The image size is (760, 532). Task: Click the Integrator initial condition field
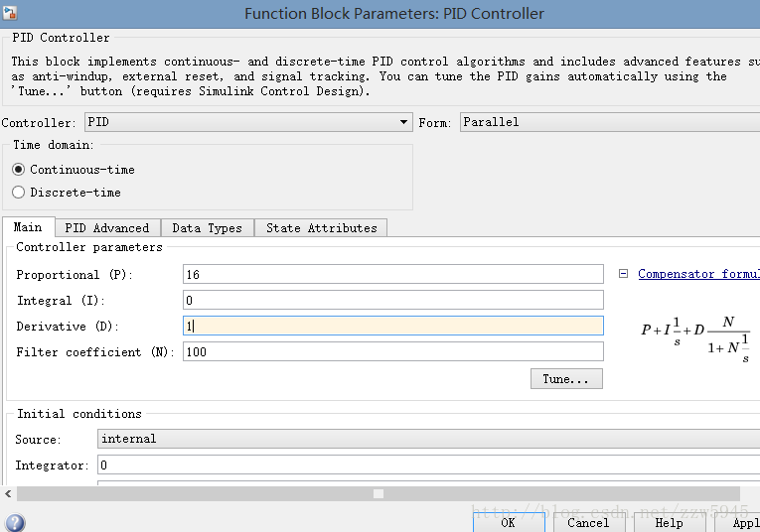click(428, 465)
